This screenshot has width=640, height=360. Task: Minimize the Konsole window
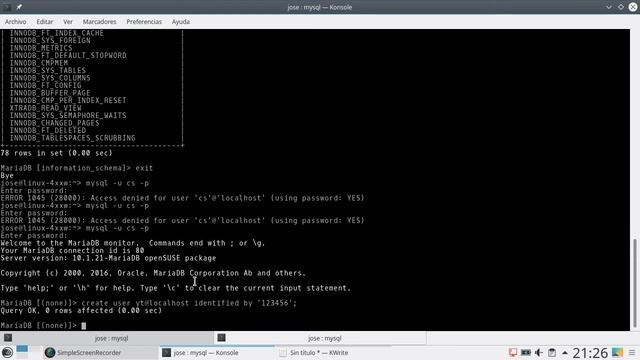pos(609,7)
